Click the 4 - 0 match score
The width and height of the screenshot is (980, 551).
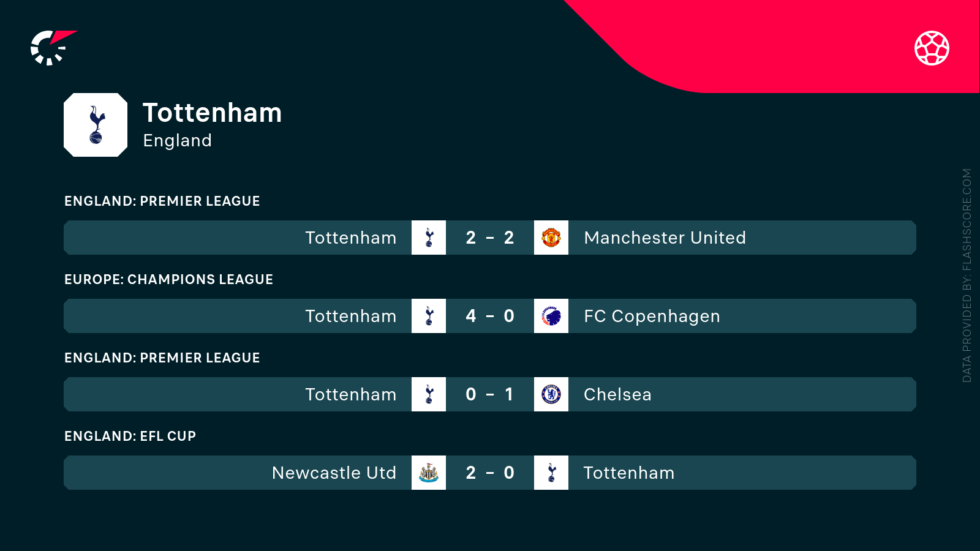(490, 316)
